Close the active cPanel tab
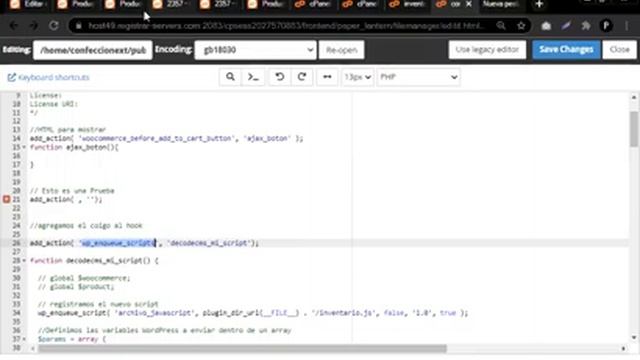The image size is (640, 360). click(x=469, y=4)
